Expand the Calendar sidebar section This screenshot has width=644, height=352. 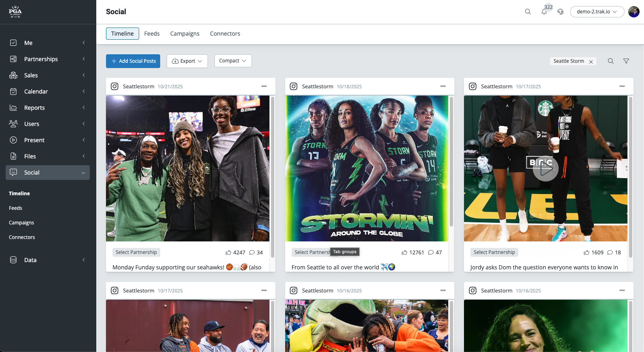pyautogui.click(x=84, y=92)
